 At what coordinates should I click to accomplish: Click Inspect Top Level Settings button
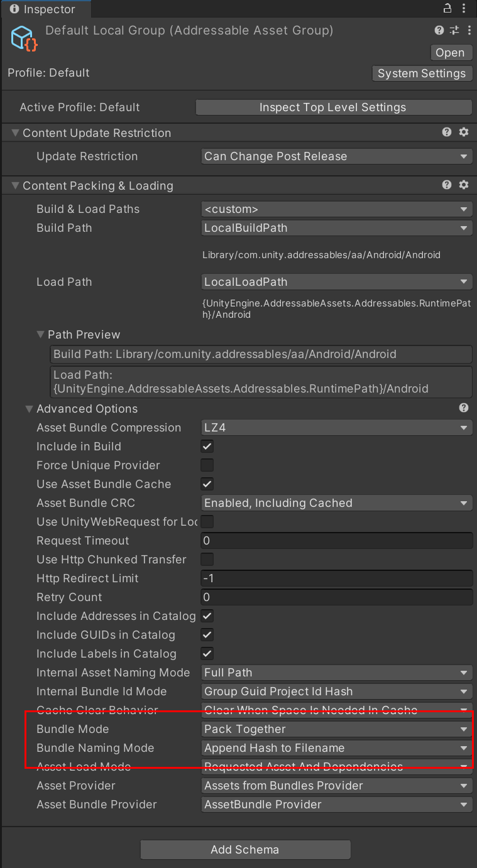click(334, 107)
